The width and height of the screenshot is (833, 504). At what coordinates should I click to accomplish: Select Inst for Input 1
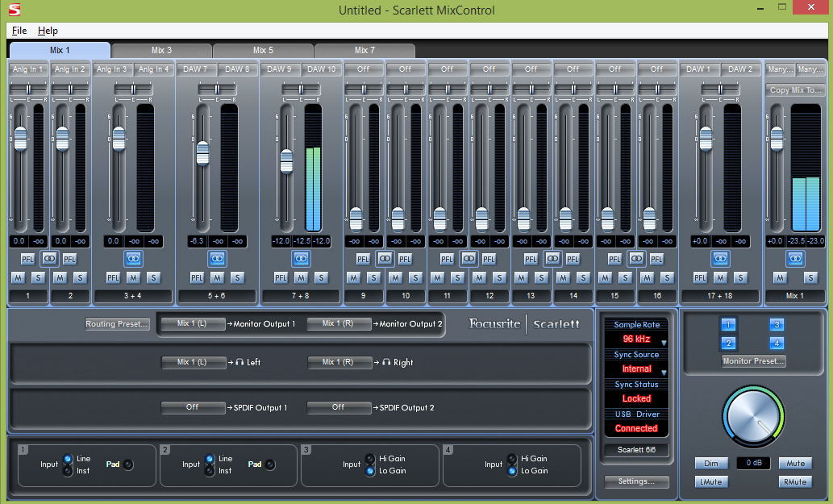(68, 471)
